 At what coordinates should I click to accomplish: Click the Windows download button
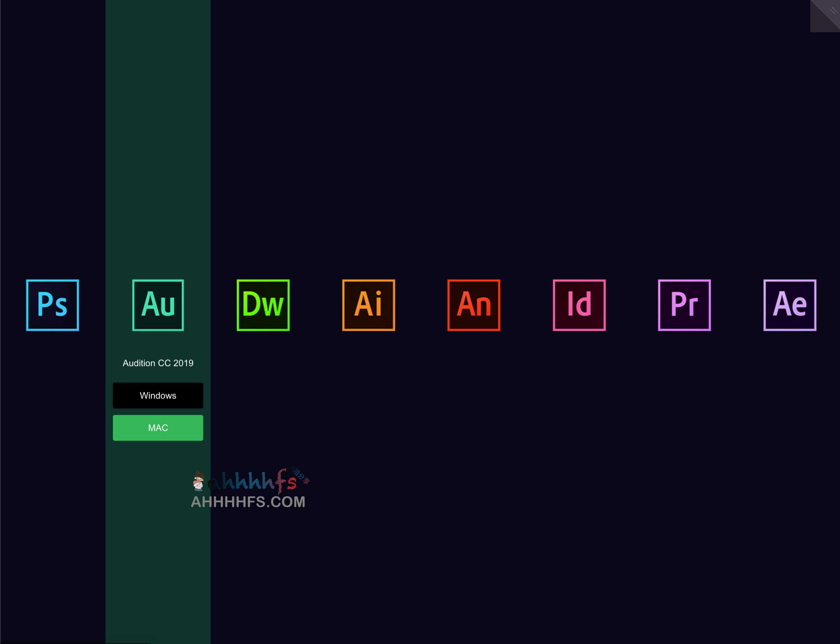coord(158,396)
